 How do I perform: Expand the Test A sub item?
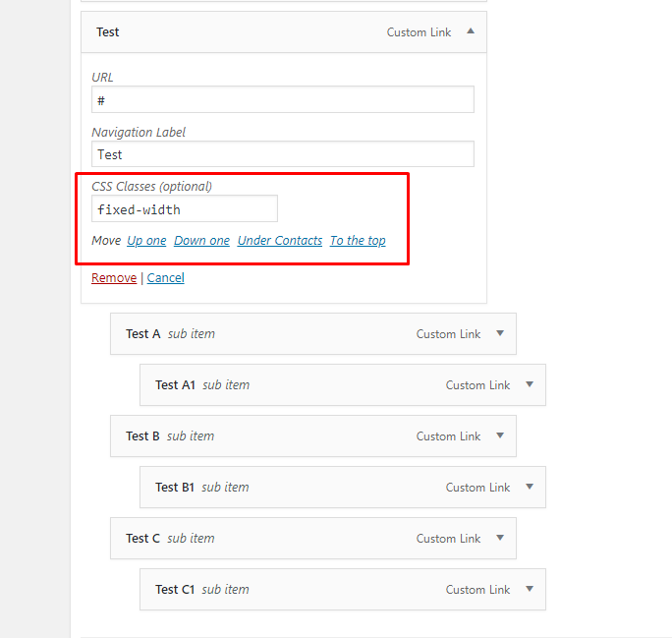pyautogui.click(x=500, y=333)
